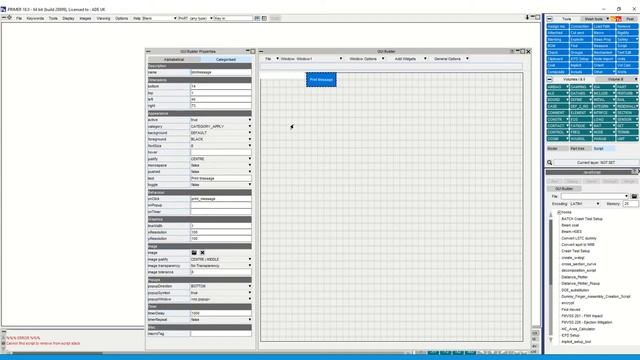The width and height of the screenshot is (640, 360).
Task: Open the Images menu
Action: tap(85, 18)
